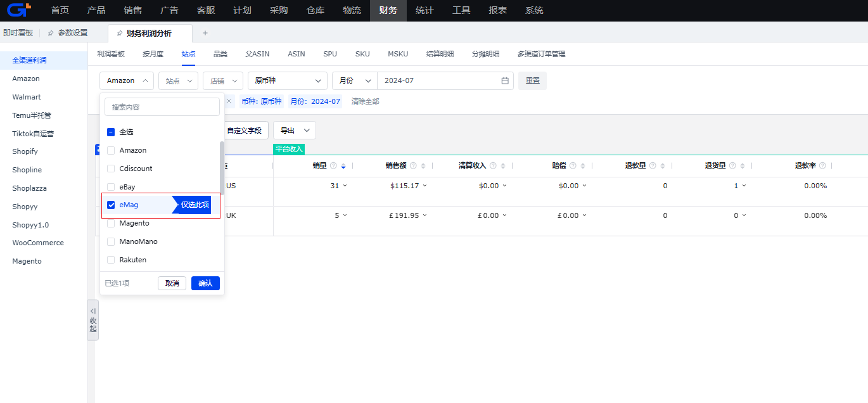Sort by 清算收入 using its sort arrows

click(503, 166)
